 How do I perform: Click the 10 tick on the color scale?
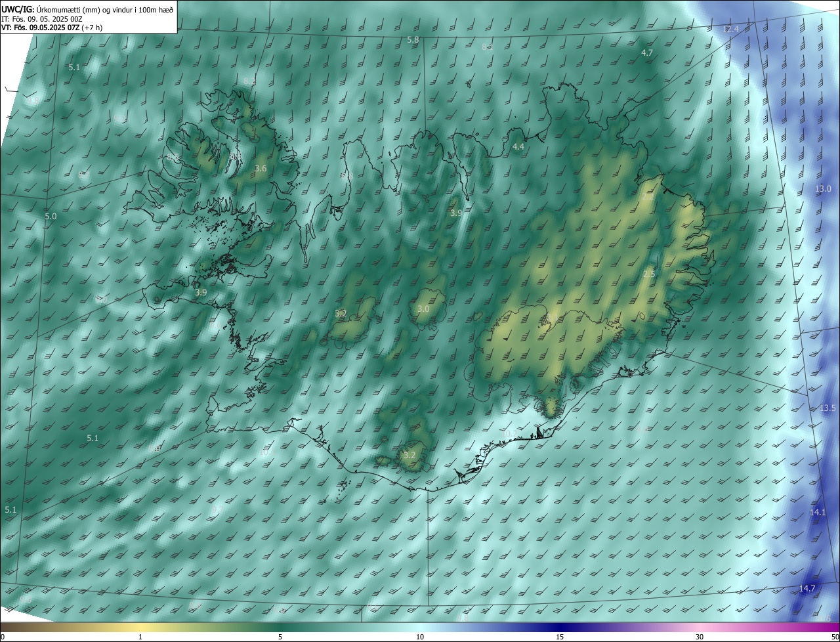(x=420, y=637)
